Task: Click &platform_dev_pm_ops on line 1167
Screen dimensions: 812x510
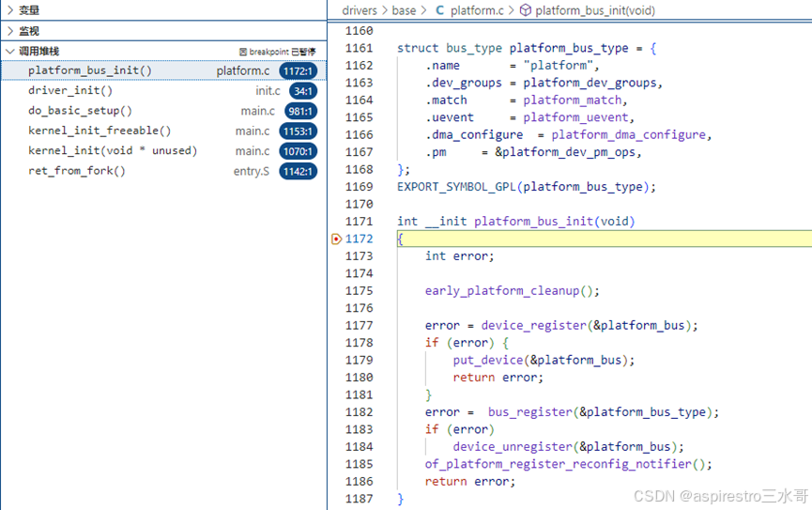Action: click(565, 152)
